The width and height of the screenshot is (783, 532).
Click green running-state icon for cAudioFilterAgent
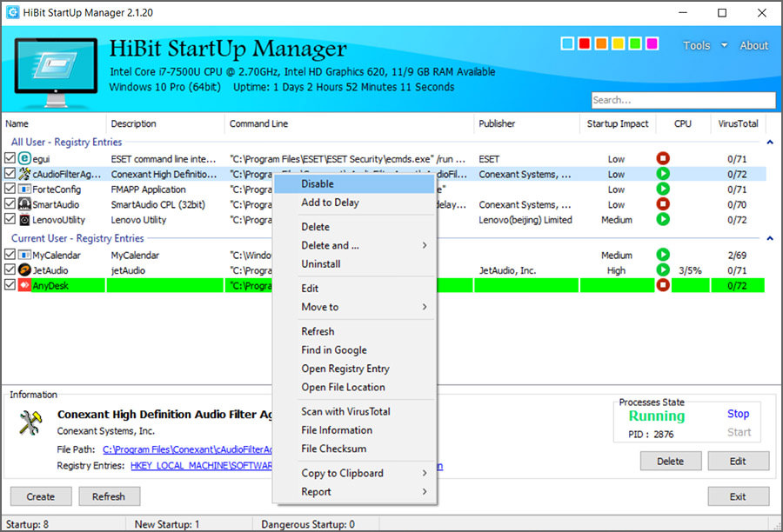pyautogui.click(x=663, y=174)
